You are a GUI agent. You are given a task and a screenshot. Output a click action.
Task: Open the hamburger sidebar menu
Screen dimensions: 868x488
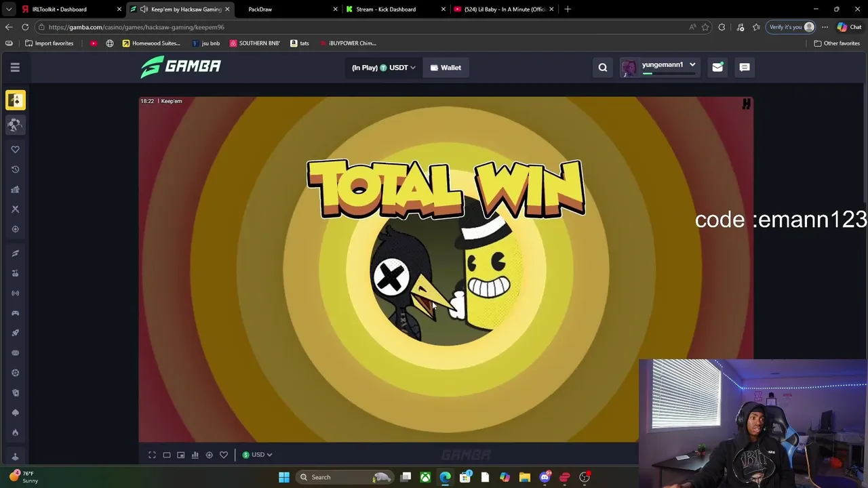[x=15, y=67]
